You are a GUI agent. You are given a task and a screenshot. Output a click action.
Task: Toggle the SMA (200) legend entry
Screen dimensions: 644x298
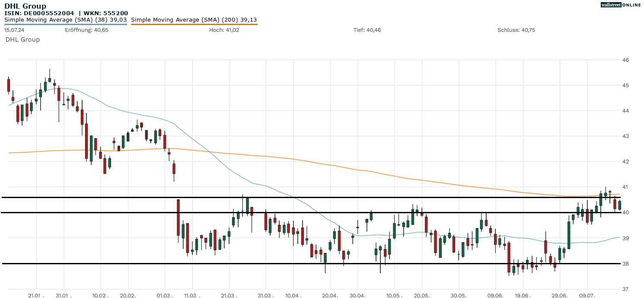194,19
